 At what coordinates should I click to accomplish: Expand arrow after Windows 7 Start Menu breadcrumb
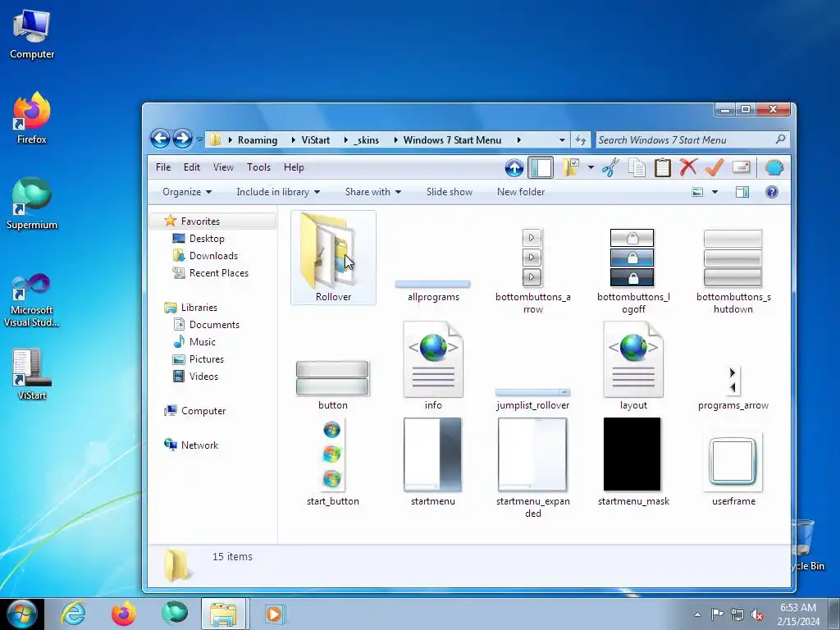pyautogui.click(x=518, y=139)
